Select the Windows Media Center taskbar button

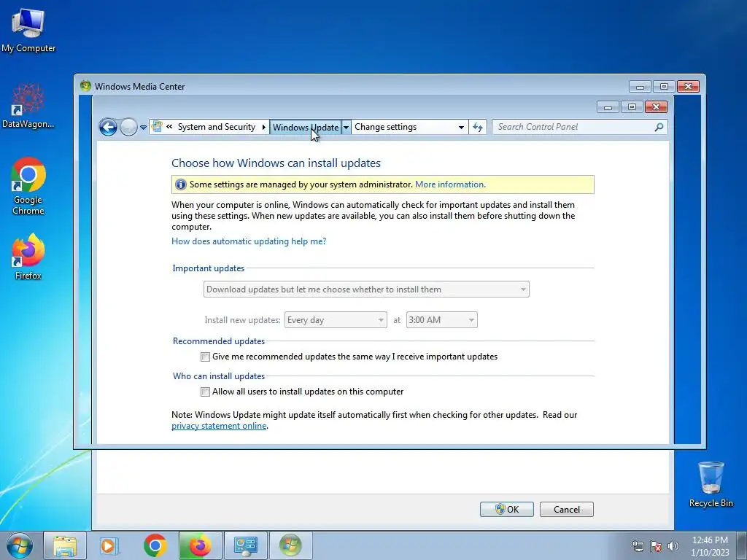(290, 545)
